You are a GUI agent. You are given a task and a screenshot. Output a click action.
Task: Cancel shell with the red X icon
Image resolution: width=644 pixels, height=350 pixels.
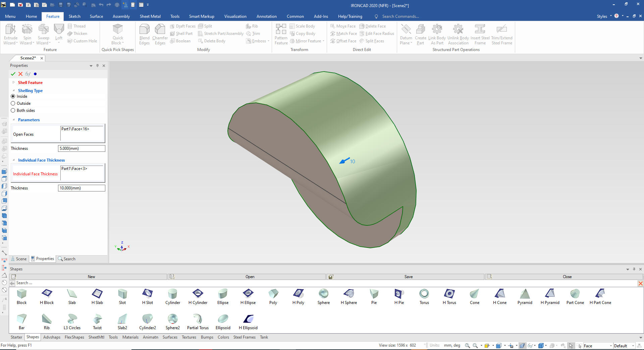coord(20,74)
